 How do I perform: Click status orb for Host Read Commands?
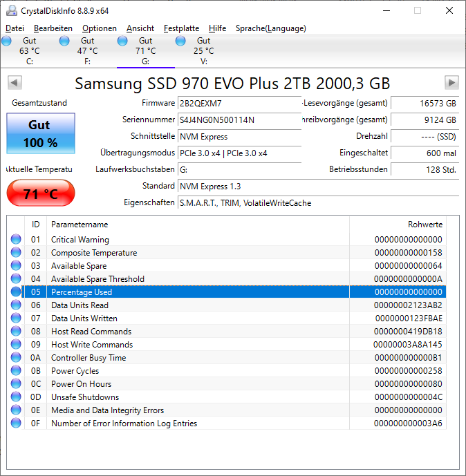tap(16, 331)
